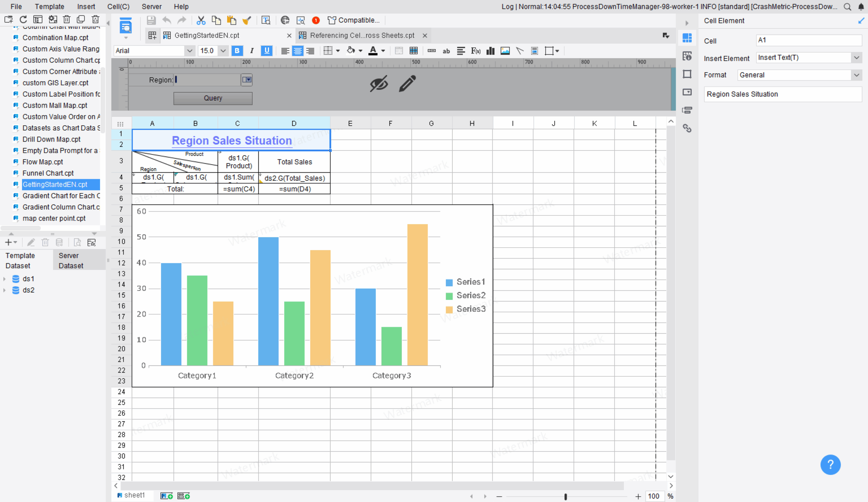The height and width of the screenshot is (502, 868).
Task: Click the Cell name field A1
Action: (x=808, y=40)
